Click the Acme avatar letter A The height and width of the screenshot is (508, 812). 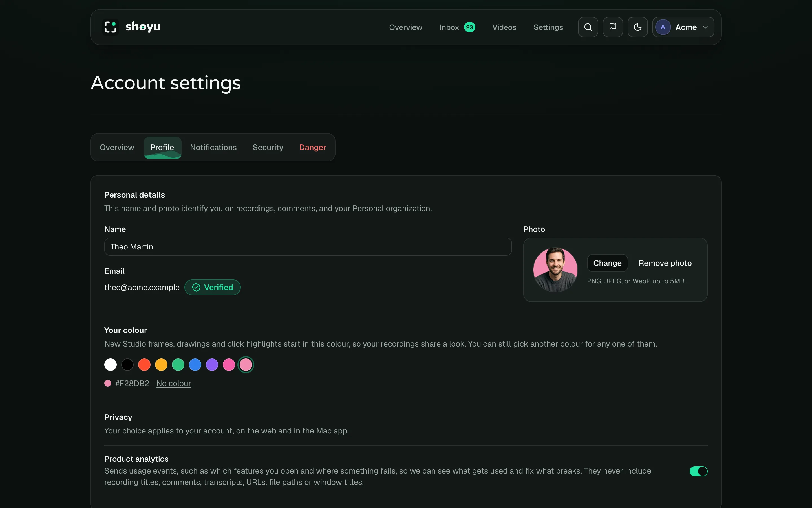pos(663,27)
